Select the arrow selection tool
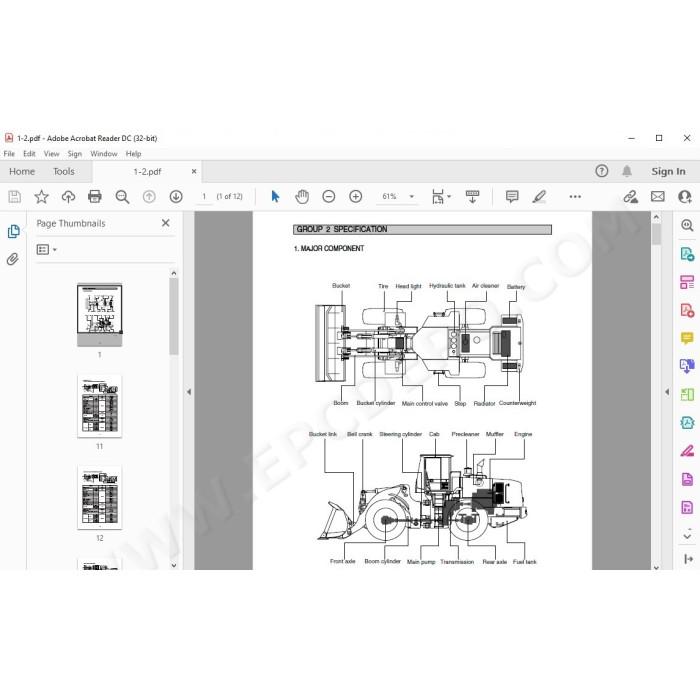The width and height of the screenshot is (700, 700). 275,196
